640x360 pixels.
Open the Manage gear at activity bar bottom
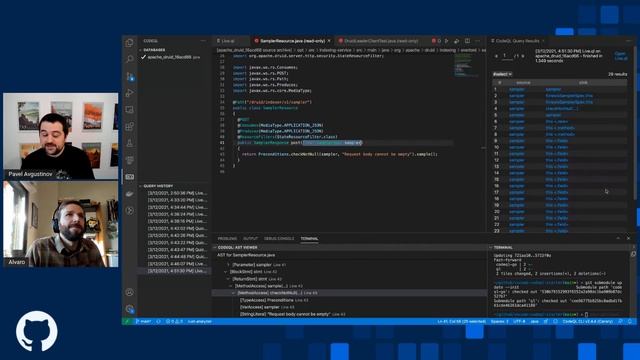click(x=129, y=309)
